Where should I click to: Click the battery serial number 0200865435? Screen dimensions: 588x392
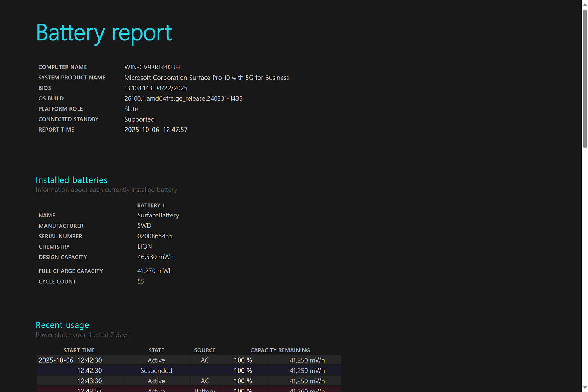[x=155, y=236]
